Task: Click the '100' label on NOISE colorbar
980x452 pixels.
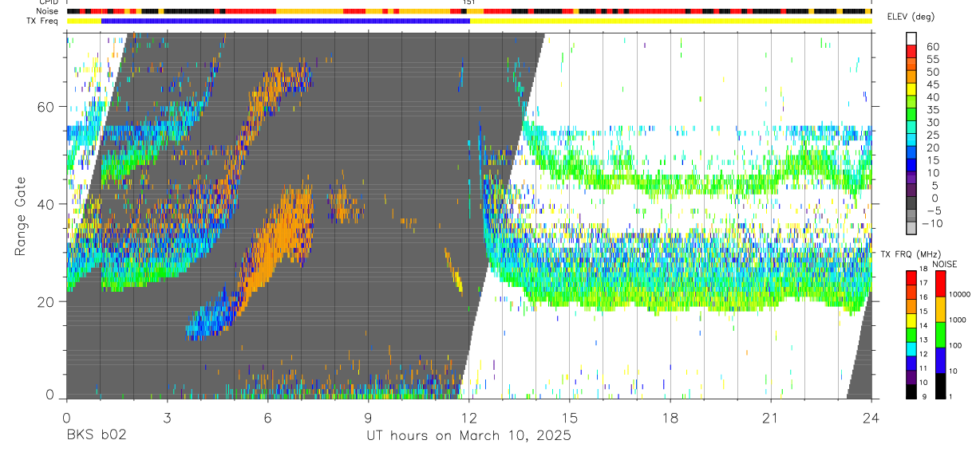Action: [955, 345]
